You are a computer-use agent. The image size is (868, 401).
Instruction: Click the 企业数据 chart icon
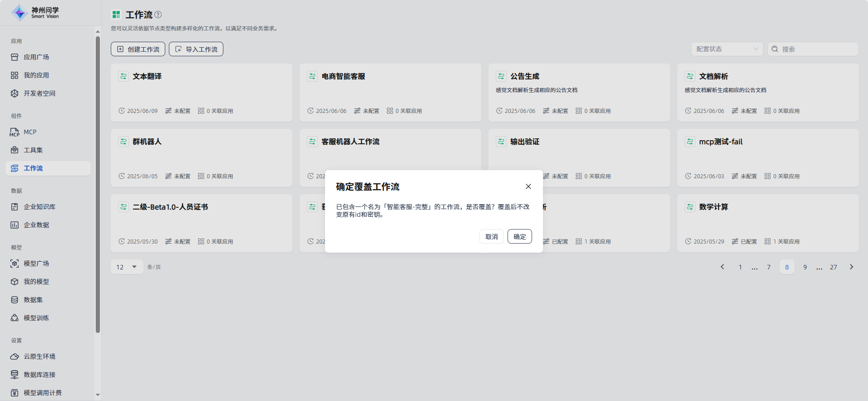15,225
